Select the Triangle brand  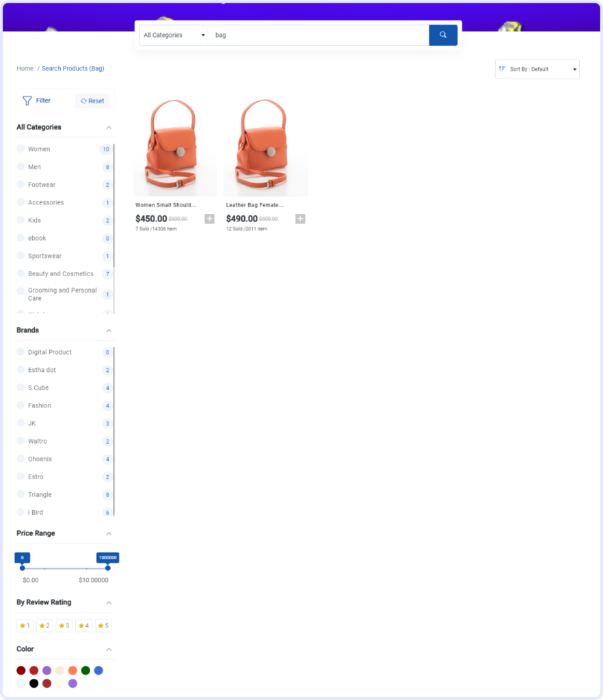coord(21,495)
